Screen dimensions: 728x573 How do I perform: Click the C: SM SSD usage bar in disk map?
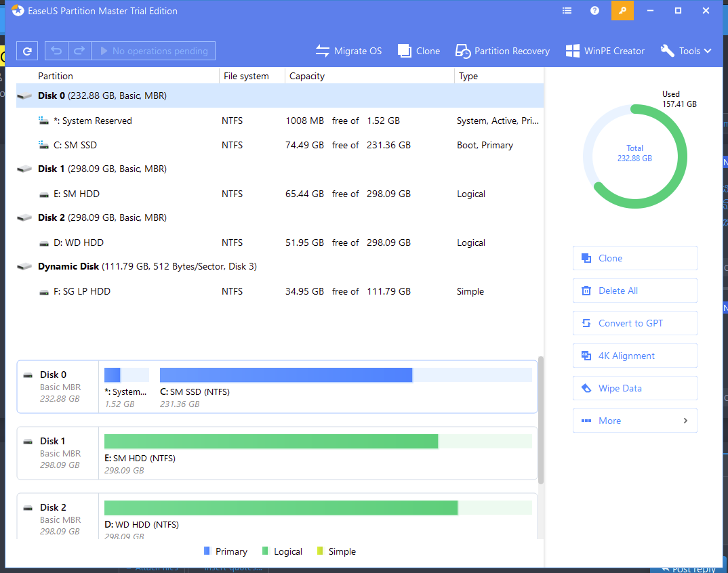(x=346, y=375)
